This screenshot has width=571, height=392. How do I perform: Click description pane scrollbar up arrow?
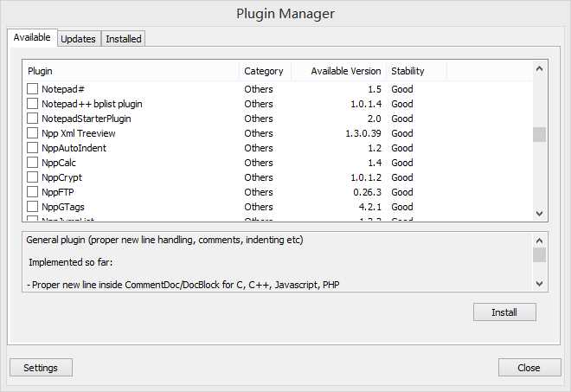click(539, 241)
